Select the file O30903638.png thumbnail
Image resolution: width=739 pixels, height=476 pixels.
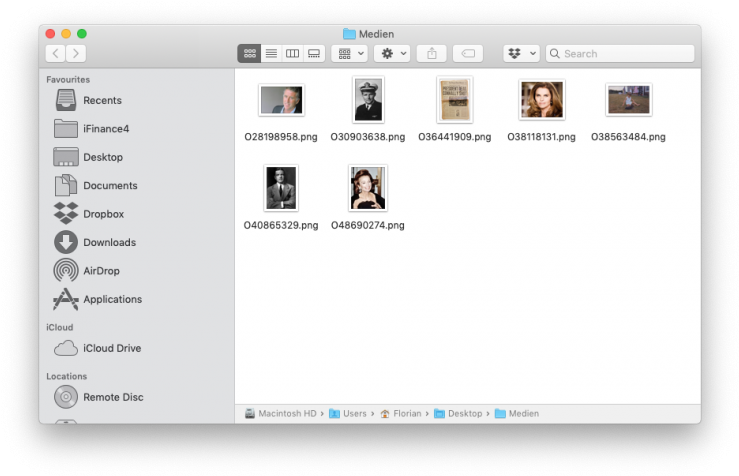tap(368, 100)
